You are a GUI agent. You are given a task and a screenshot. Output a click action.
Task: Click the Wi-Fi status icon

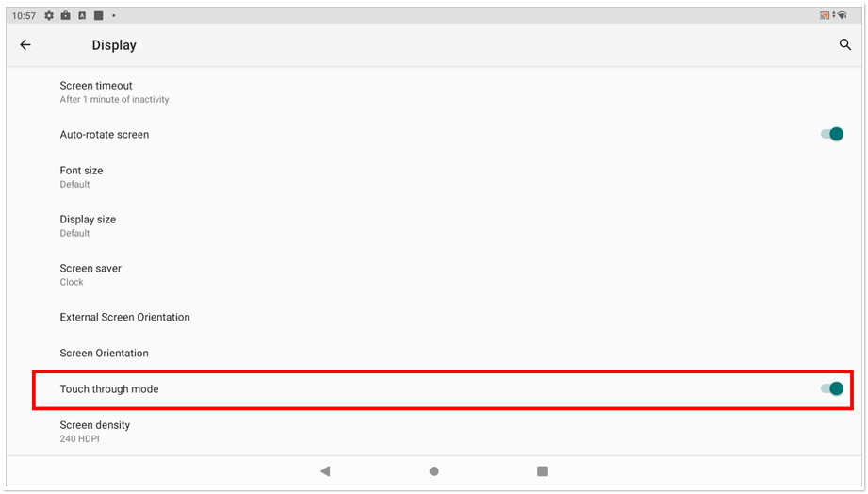[842, 15]
